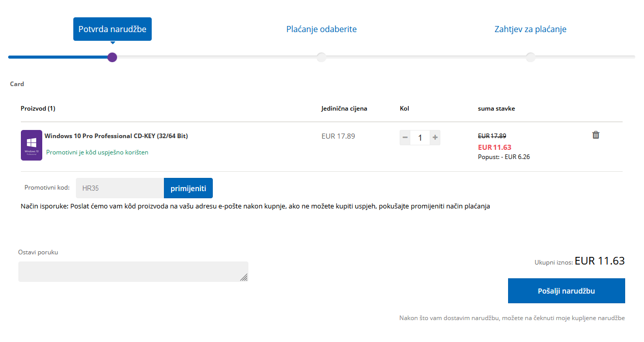Click the 'Nakon što vam dostavim narudžbu' footer note
Viewport: 644px width, 342px height.
[512, 318]
